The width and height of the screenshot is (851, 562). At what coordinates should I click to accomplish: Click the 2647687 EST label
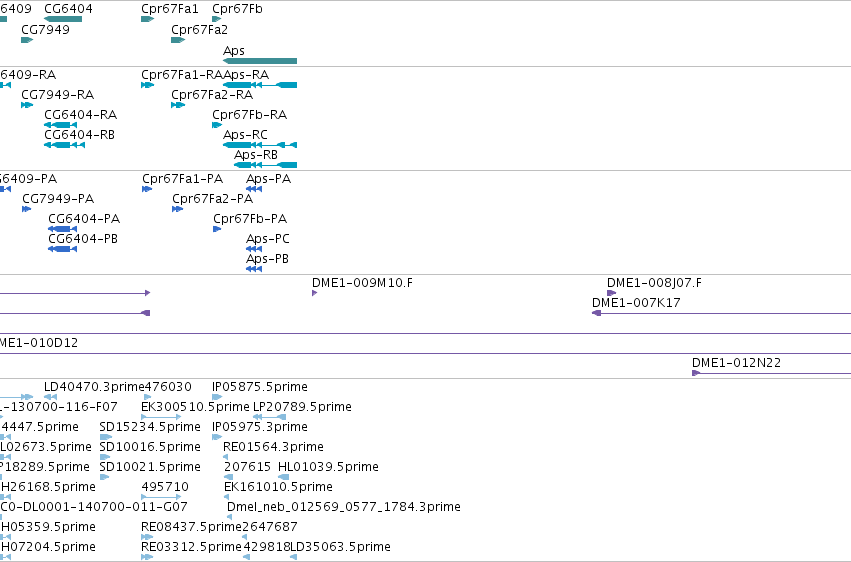click(270, 528)
